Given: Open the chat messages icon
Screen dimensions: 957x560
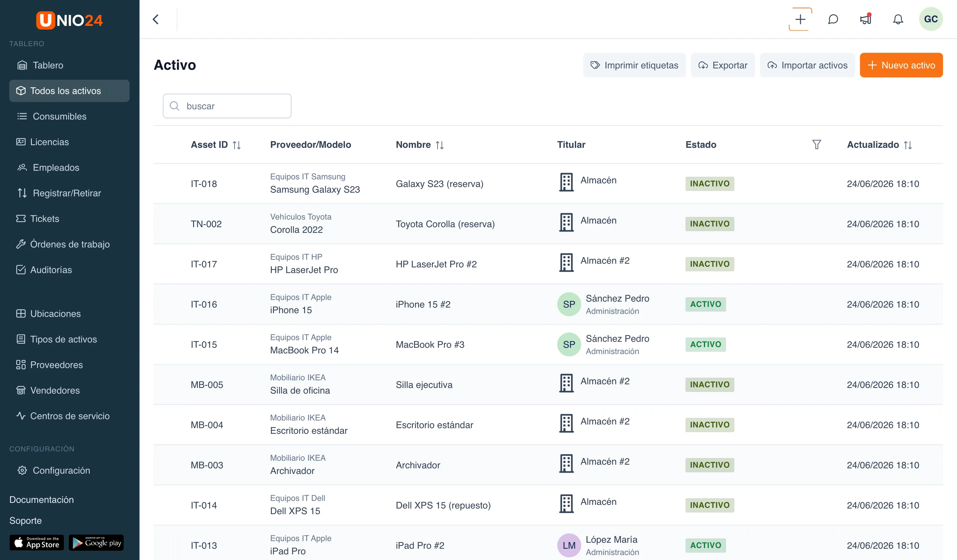Looking at the screenshot, I should coord(833,19).
